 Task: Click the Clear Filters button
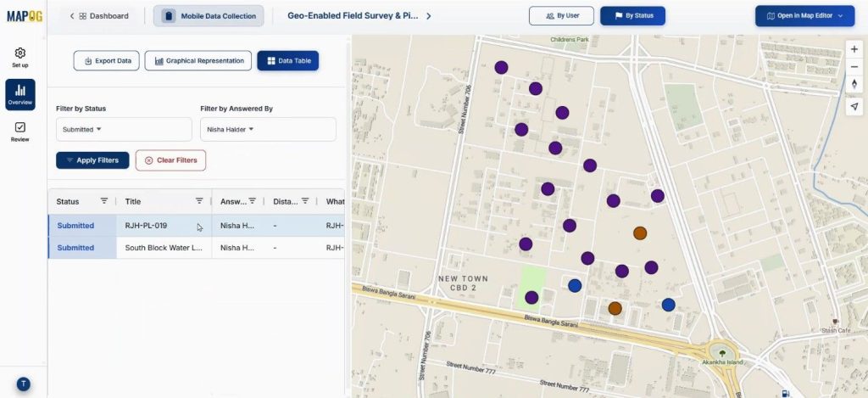point(170,160)
